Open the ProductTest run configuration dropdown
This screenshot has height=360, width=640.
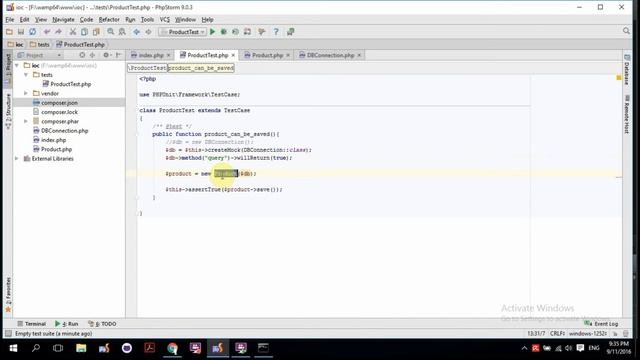coord(182,32)
